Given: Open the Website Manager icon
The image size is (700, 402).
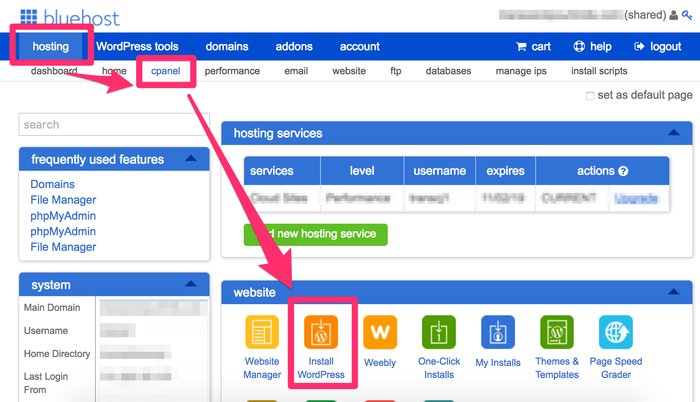Looking at the screenshot, I should [x=262, y=332].
